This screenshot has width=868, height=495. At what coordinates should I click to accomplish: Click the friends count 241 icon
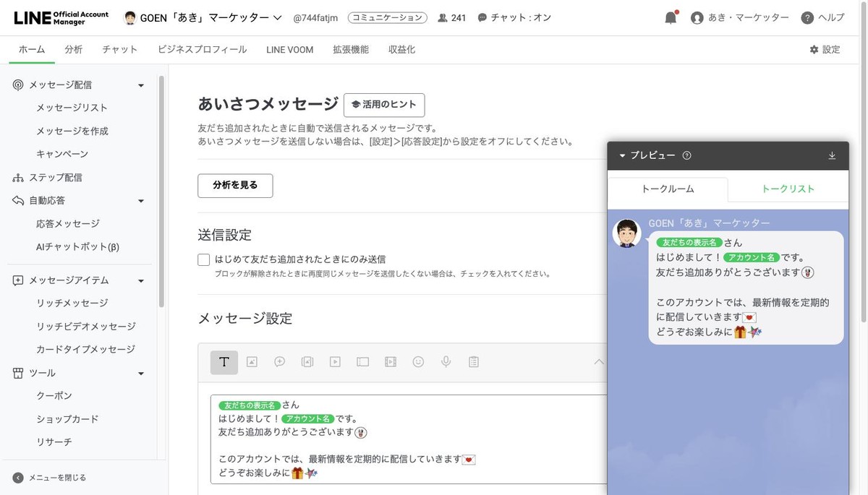(x=443, y=18)
